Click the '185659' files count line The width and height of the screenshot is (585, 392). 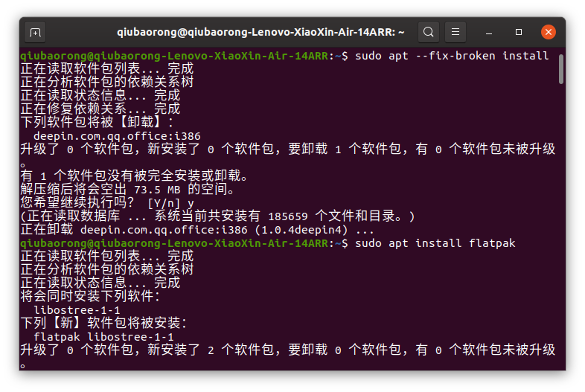click(217, 216)
